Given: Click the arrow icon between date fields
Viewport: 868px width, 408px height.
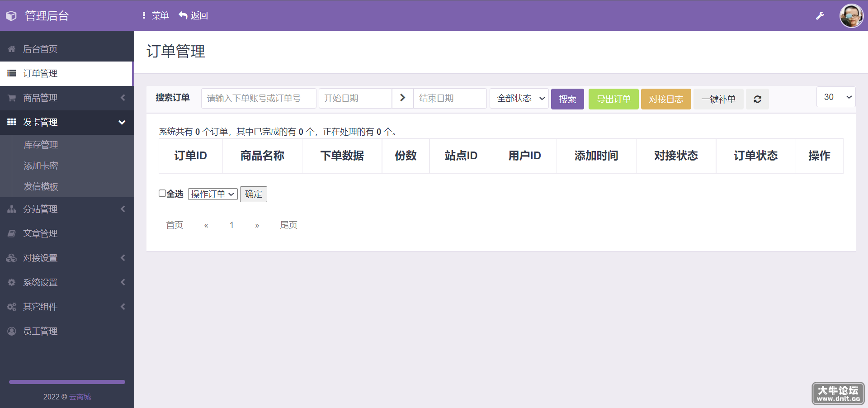Looking at the screenshot, I should pyautogui.click(x=402, y=98).
